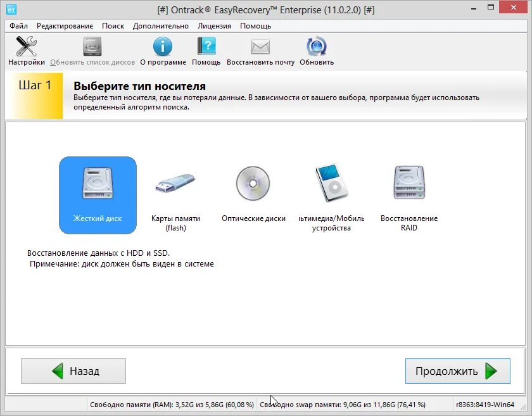Open the Редактирование menu
The width and height of the screenshot is (532, 416).
click(65, 26)
